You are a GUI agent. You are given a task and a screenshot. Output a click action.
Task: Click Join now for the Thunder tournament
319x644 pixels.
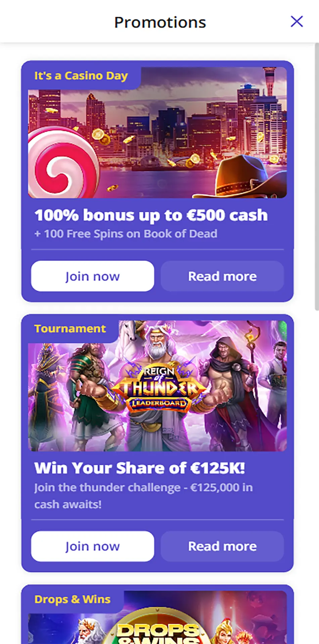point(92,546)
